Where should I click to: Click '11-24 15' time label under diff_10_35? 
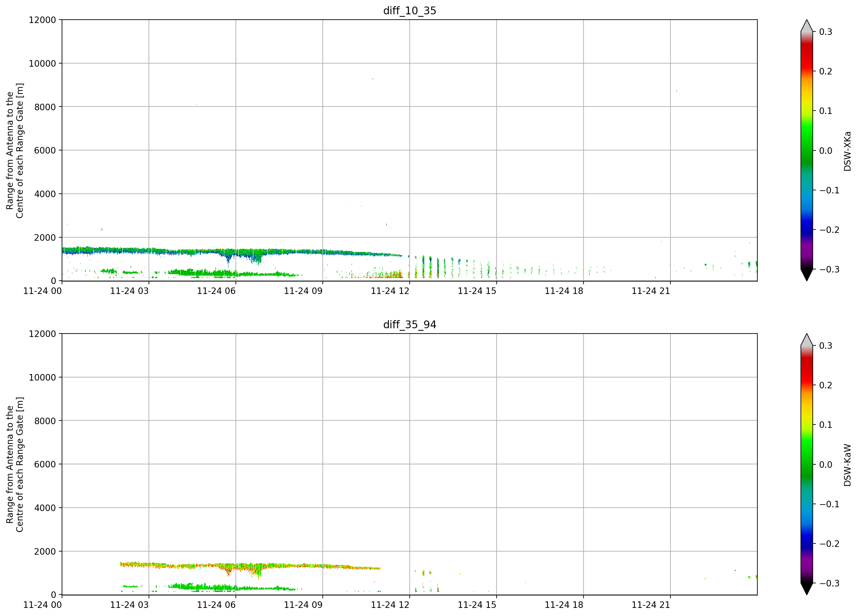coord(477,291)
